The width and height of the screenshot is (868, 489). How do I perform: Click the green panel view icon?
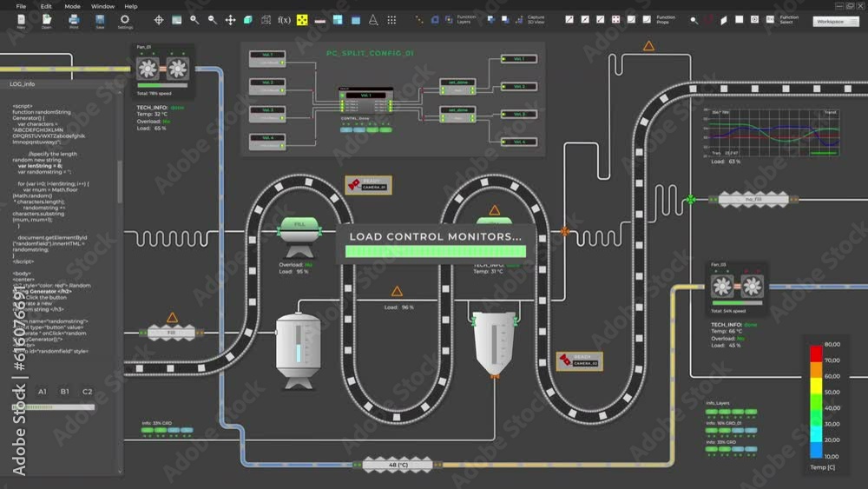point(176,21)
